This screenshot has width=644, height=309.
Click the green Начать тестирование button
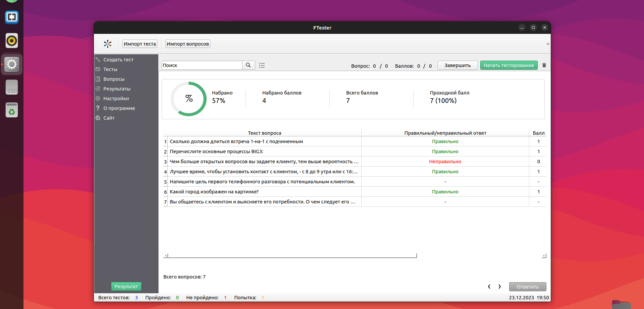[x=509, y=65]
